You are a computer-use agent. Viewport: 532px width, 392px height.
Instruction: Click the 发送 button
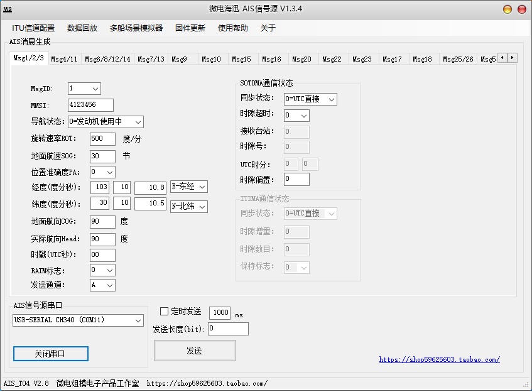point(195,351)
